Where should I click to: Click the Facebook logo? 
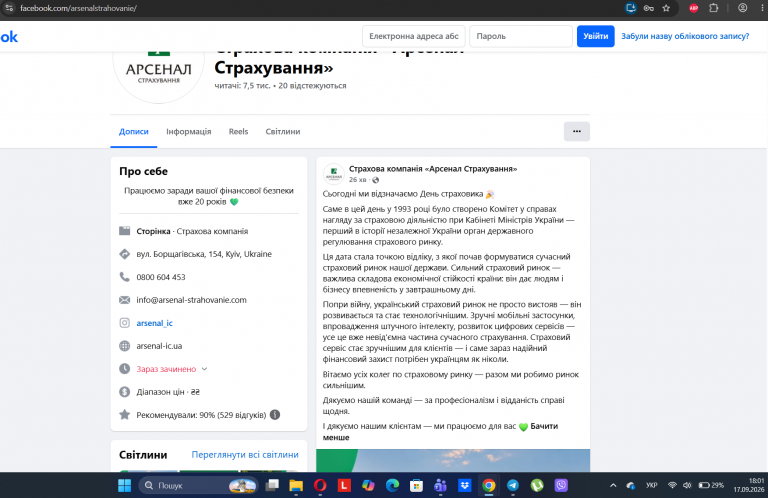point(9,37)
